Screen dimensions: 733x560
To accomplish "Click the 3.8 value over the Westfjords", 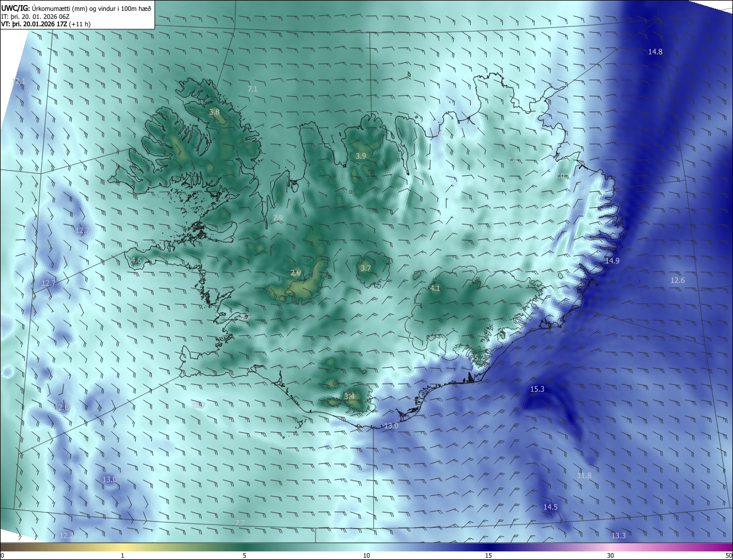I will (x=214, y=112).
